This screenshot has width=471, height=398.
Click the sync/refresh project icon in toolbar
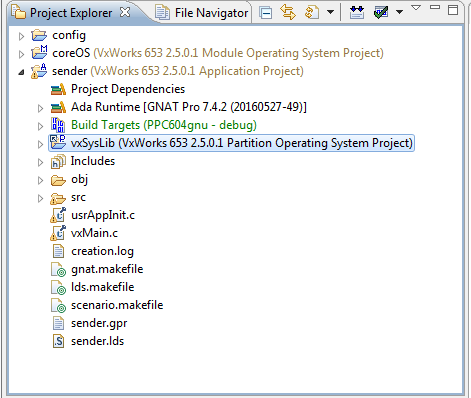pos(311,13)
